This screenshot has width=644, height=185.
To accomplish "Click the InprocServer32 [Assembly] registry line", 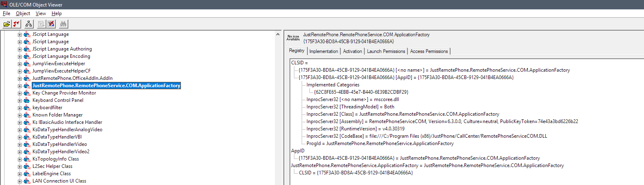I will (x=442, y=121).
